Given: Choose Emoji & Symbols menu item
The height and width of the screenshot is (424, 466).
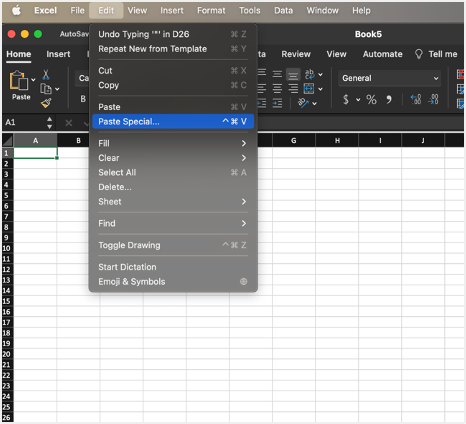Looking at the screenshot, I should (x=173, y=282).
